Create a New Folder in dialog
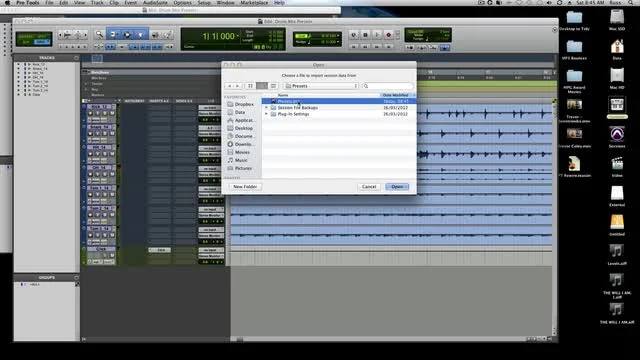Image resolution: width=640 pixels, height=360 pixels. click(x=245, y=187)
